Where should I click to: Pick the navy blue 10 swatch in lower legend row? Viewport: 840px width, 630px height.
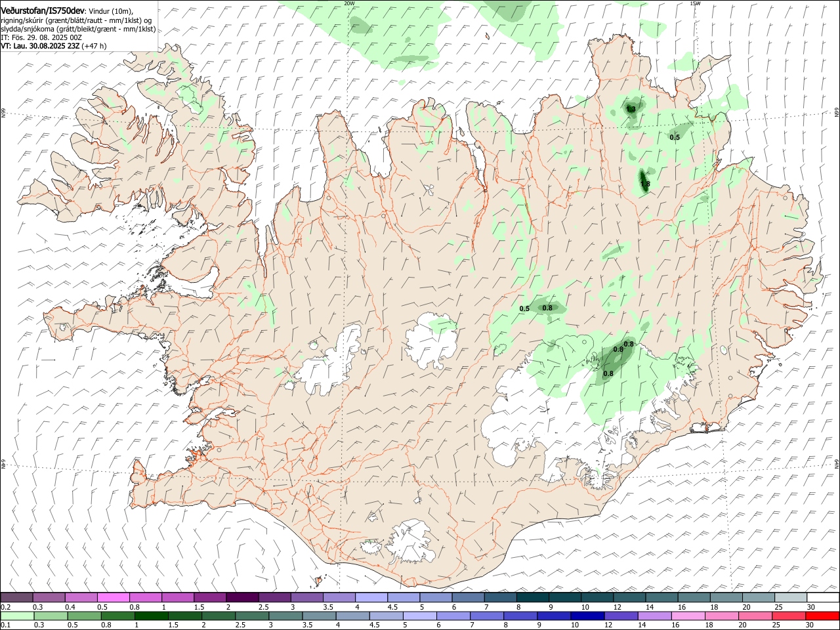click(587, 616)
